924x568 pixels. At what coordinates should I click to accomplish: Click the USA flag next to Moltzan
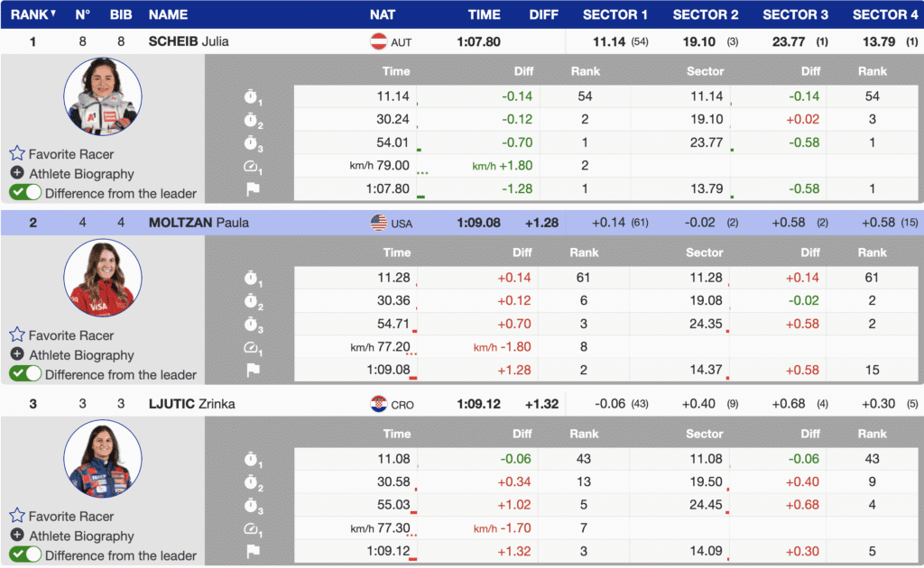coord(379,223)
